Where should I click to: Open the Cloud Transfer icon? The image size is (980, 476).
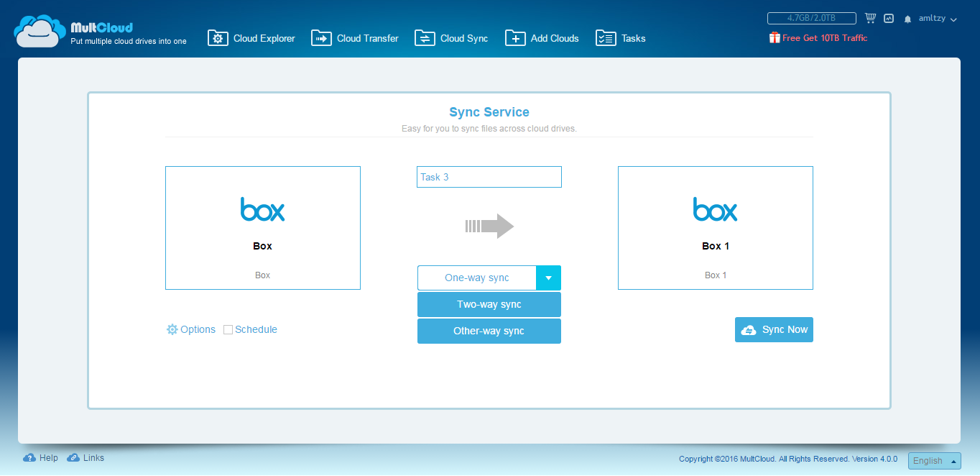point(321,38)
